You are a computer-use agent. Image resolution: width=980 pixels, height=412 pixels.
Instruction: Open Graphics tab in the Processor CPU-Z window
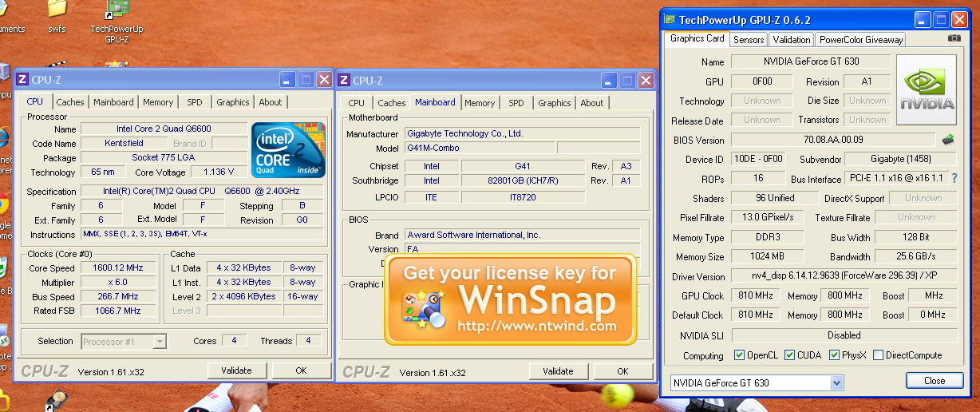(233, 102)
